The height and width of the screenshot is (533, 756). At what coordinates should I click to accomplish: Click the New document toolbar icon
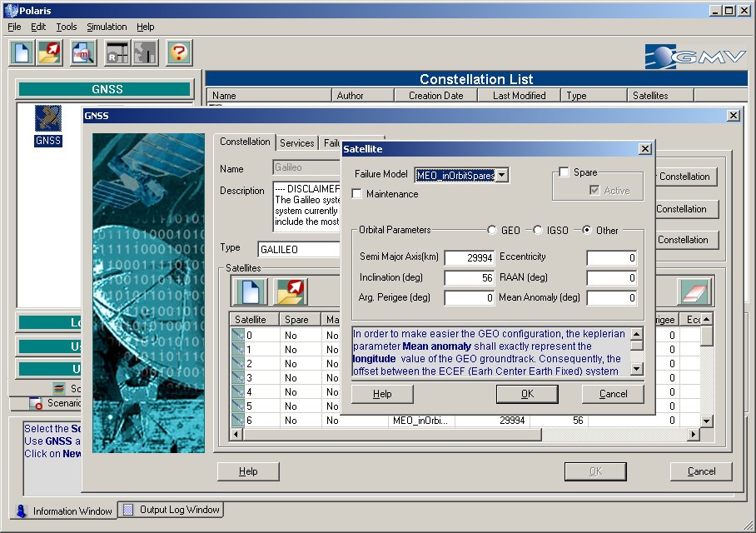22,52
